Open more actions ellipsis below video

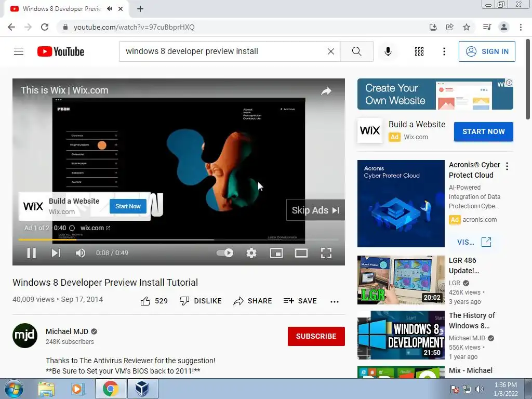point(335,302)
